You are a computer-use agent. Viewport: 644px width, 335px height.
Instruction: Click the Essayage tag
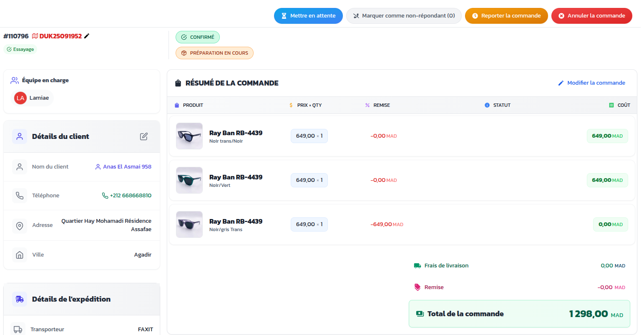(20, 49)
